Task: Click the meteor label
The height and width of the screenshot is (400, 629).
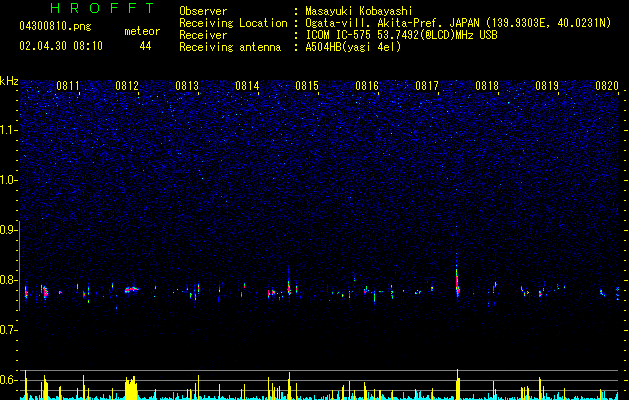Action: coord(142,31)
